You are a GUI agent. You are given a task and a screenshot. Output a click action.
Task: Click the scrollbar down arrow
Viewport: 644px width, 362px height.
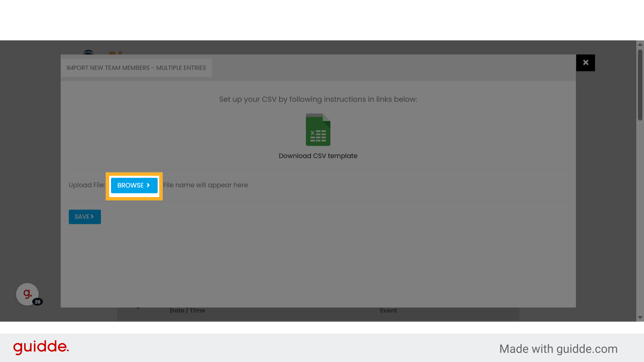[x=640, y=318]
